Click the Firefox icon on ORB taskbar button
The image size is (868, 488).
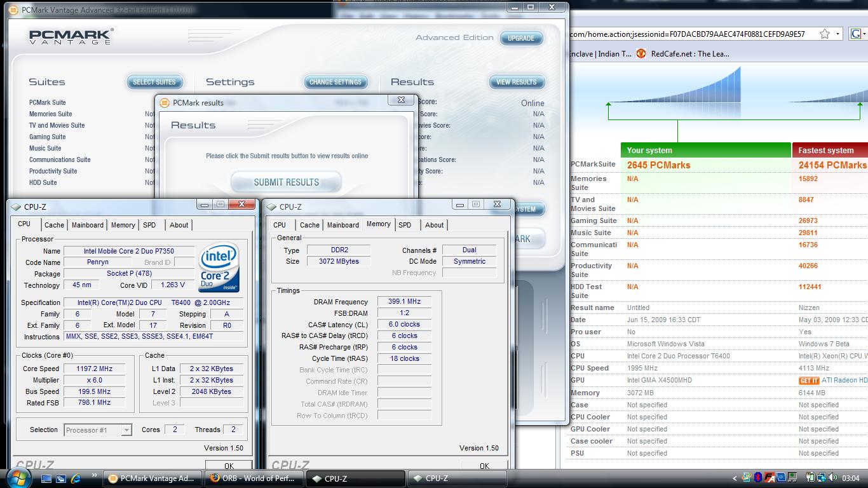(215, 478)
